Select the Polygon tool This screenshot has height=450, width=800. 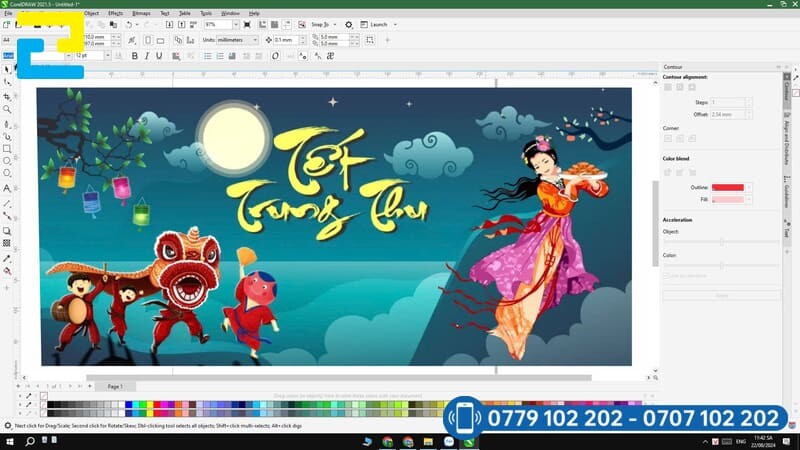coord(7,173)
